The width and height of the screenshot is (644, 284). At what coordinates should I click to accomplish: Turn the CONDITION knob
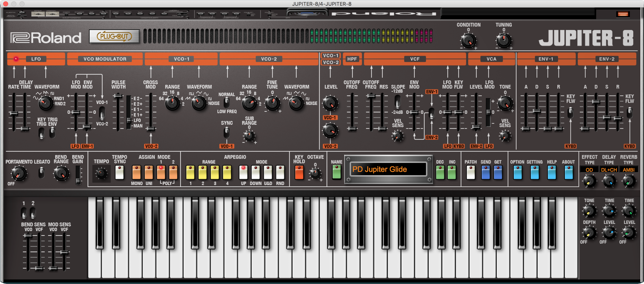tap(468, 40)
